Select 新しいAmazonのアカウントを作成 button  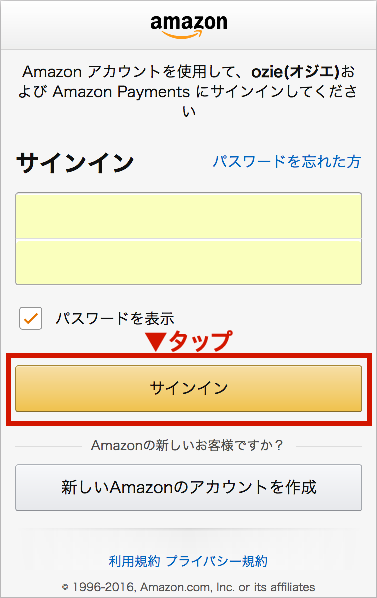pyautogui.click(x=188, y=487)
